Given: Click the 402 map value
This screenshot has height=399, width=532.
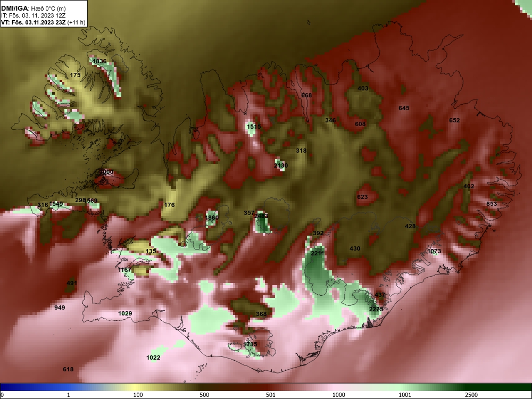Looking at the screenshot, I should click(469, 186).
